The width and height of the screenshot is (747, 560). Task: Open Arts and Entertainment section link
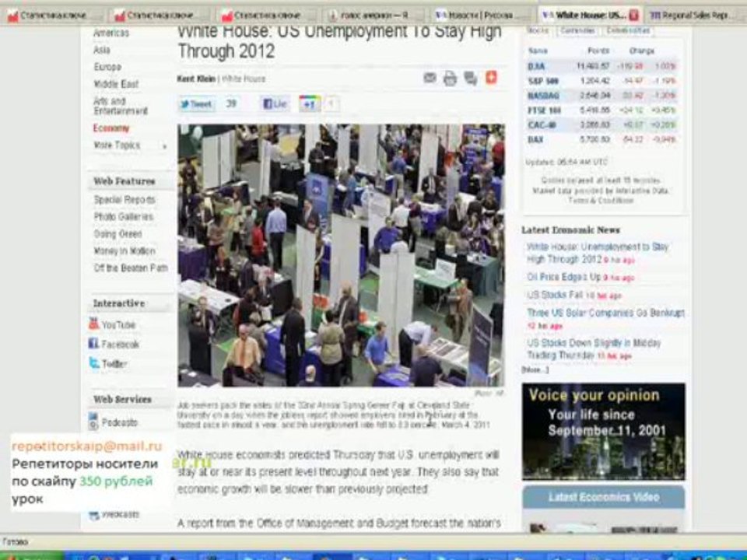coord(121,106)
